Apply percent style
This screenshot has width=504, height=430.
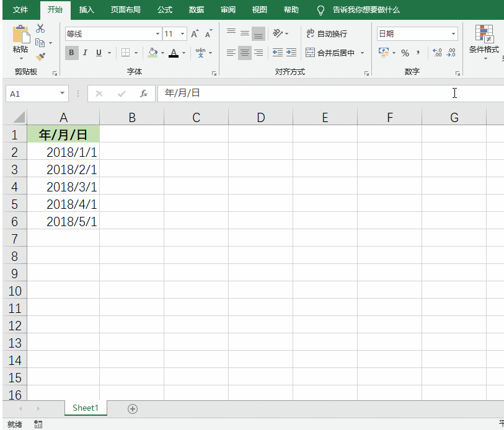pyautogui.click(x=405, y=53)
